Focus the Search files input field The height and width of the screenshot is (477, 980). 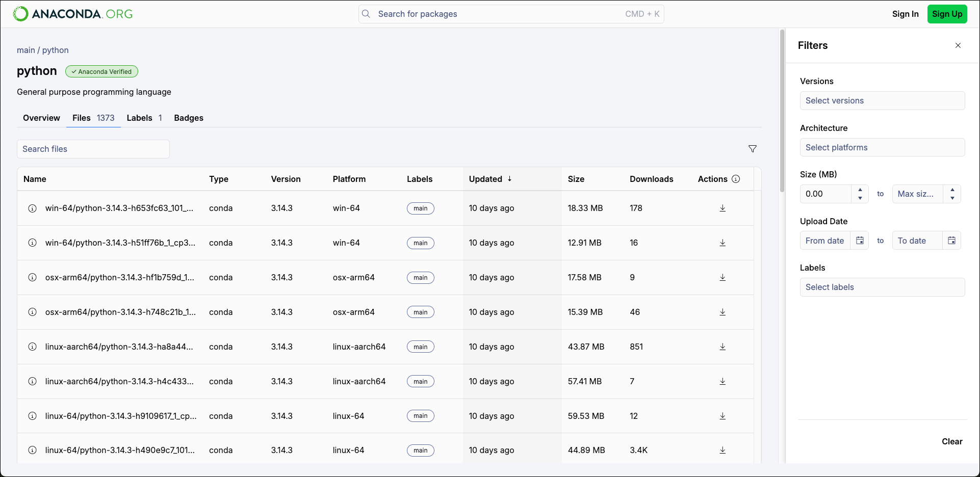93,149
